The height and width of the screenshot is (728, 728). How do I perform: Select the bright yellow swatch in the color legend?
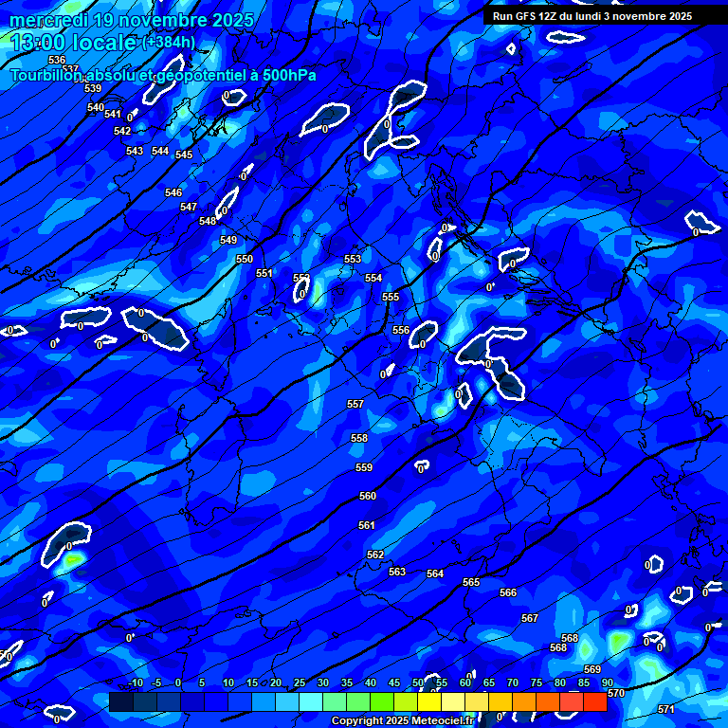coord(428,702)
